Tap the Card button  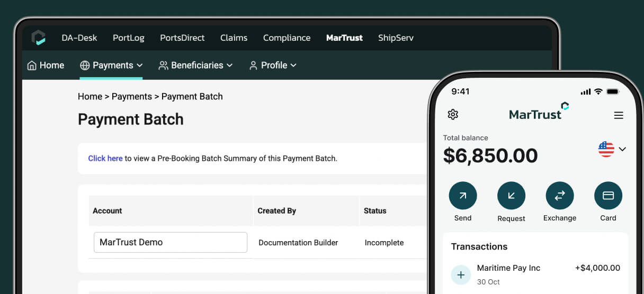tap(608, 196)
